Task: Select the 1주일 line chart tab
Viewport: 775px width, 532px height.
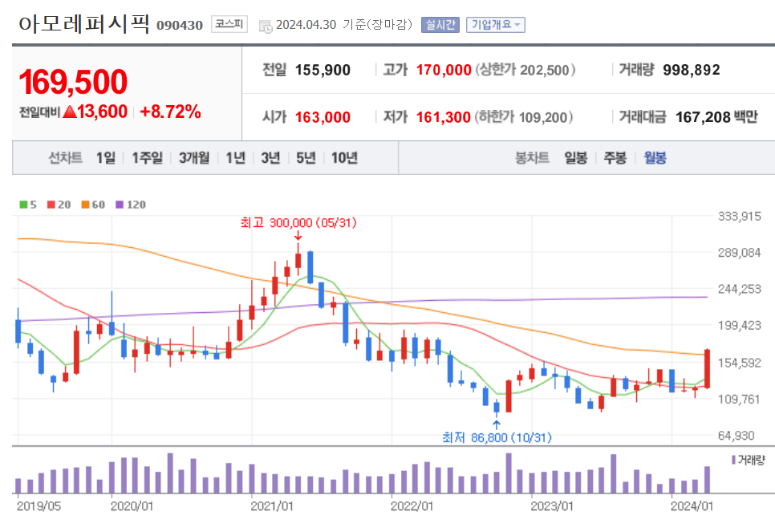Action: (148, 158)
